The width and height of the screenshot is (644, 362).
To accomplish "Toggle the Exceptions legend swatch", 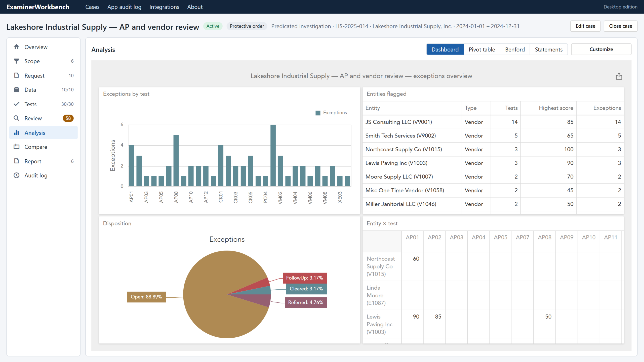I will pyautogui.click(x=318, y=113).
